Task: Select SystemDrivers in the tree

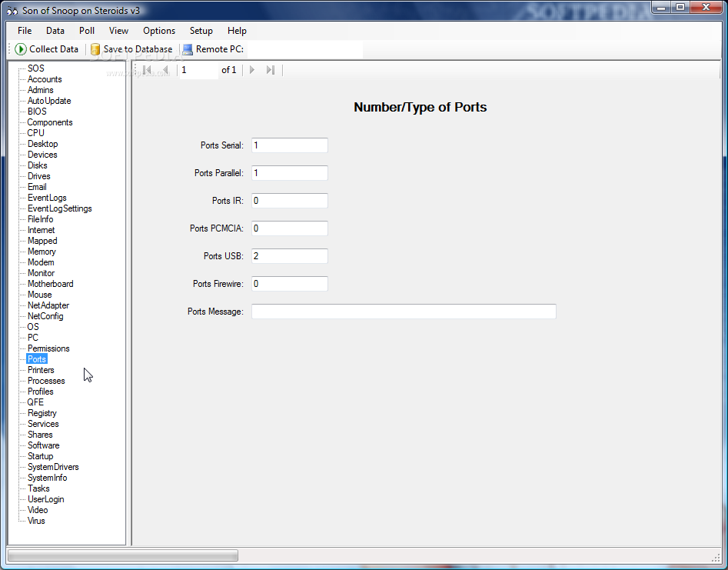Action: (x=53, y=467)
